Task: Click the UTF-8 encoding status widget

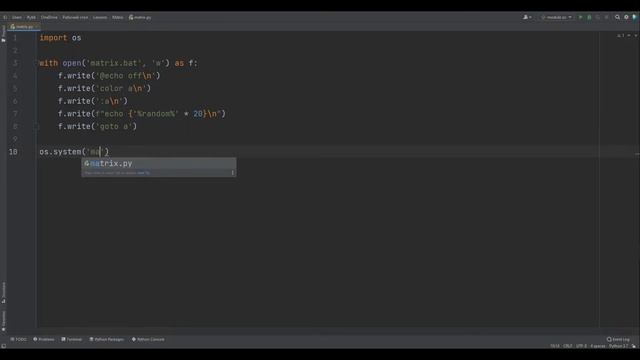Action: [x=581, y=346]
